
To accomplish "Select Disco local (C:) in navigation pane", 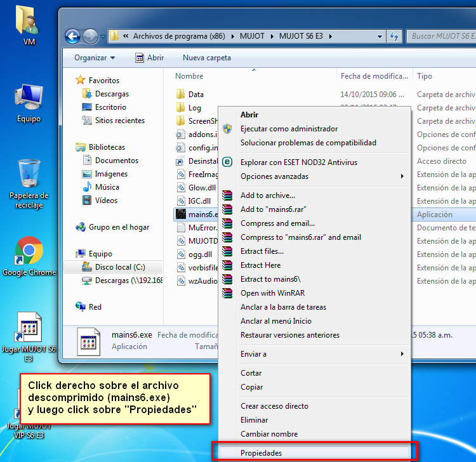I will tap(120, 267).
